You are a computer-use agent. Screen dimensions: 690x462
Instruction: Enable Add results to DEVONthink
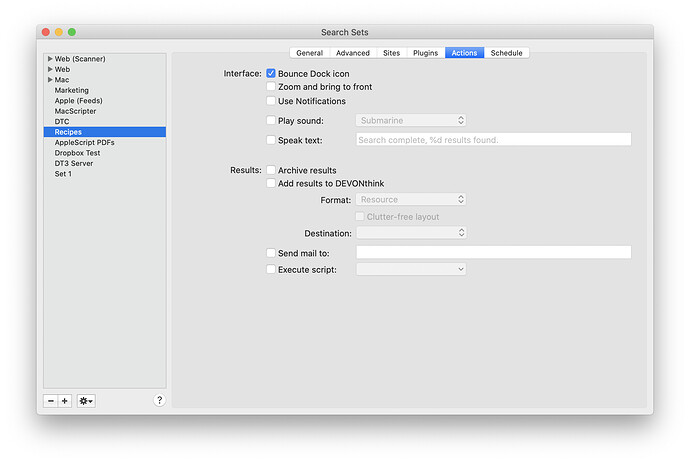click(x=271, y=184)
